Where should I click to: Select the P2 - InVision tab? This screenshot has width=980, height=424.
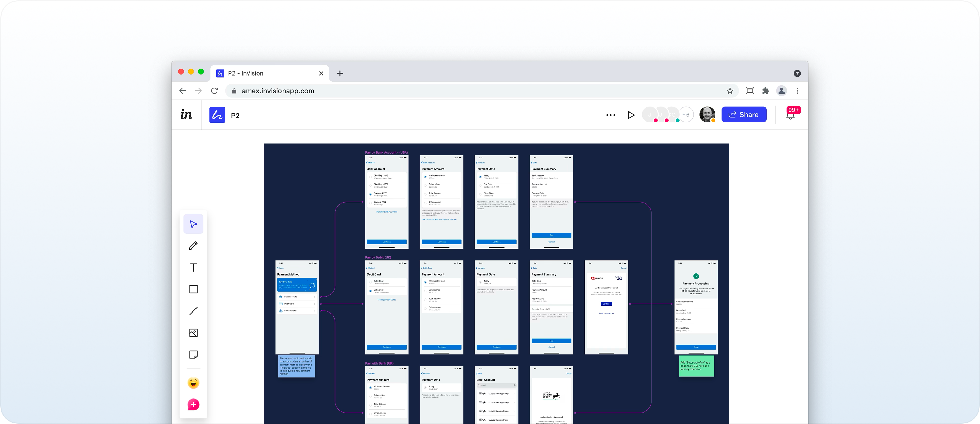tap(270, 73)
